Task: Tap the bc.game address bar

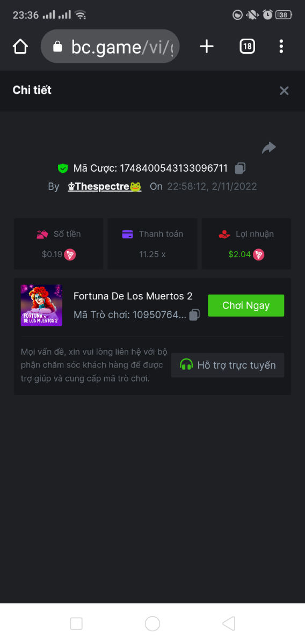Action: pos(110,47)
